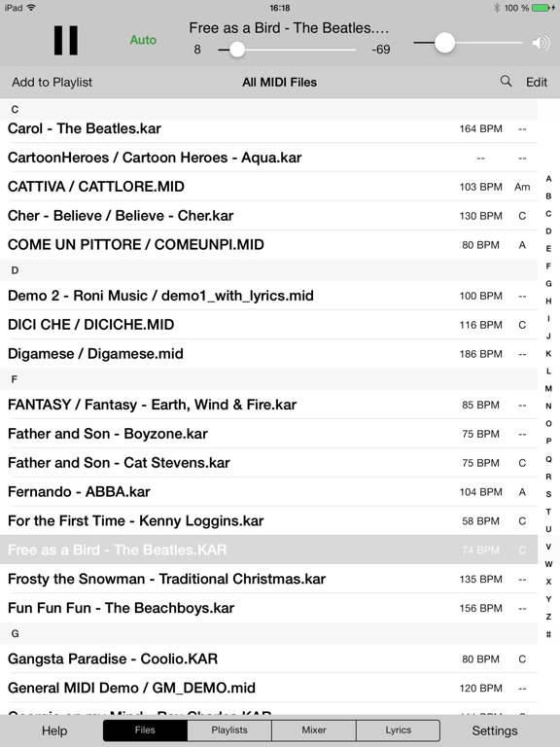Jump to letter G in index
The image size is (560, 747).
click(548, 284)
